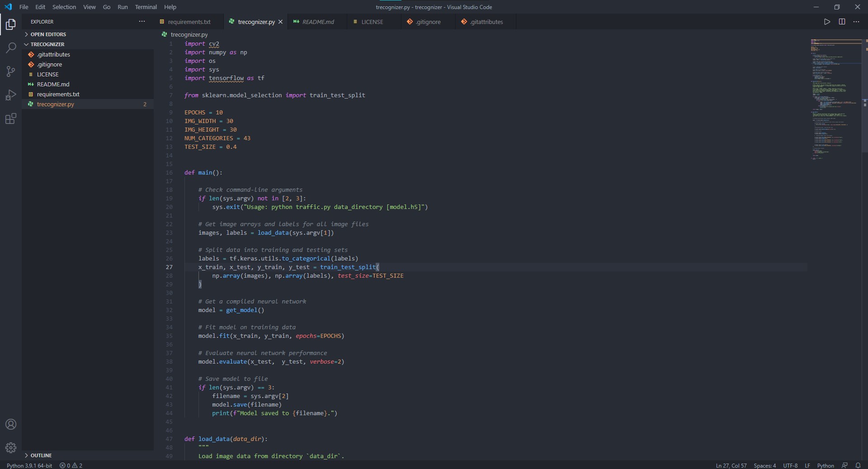This screenshot has height=469, width=868.
Task: Click the Split Editor Right icon
Action: [x=842, y=22]
